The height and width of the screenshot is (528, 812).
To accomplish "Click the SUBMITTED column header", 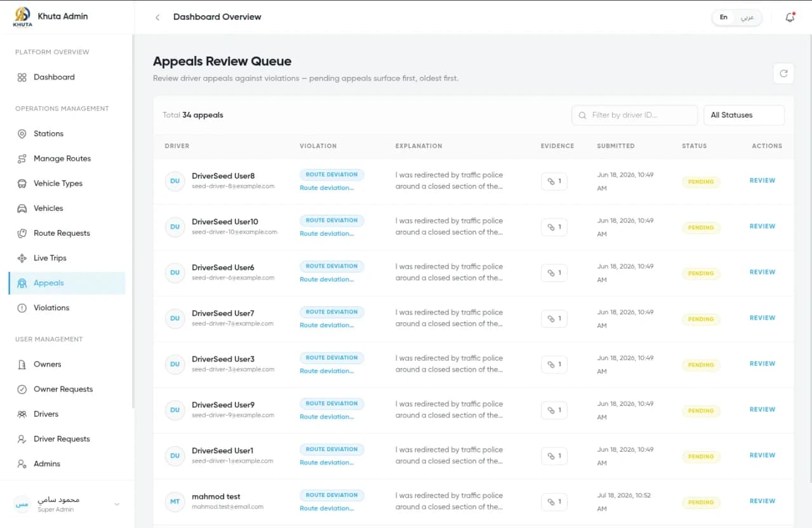I will [616, 146].
